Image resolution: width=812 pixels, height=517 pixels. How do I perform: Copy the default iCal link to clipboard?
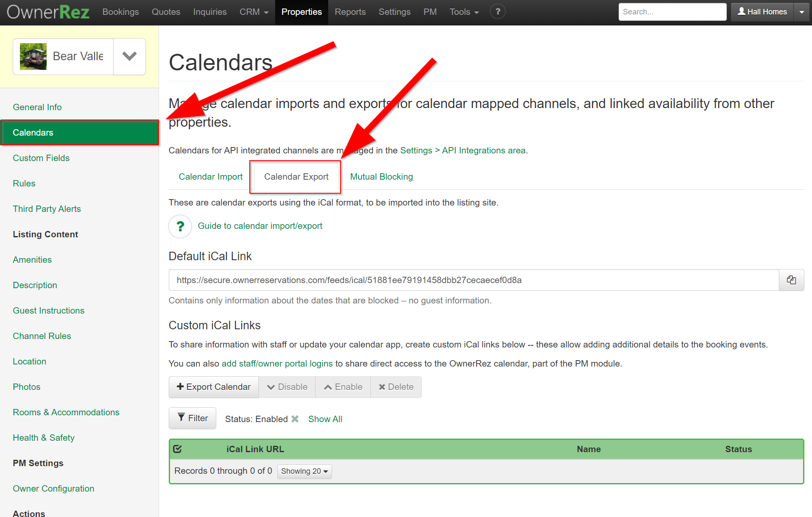pyautogui.click(x=791, y=280)
